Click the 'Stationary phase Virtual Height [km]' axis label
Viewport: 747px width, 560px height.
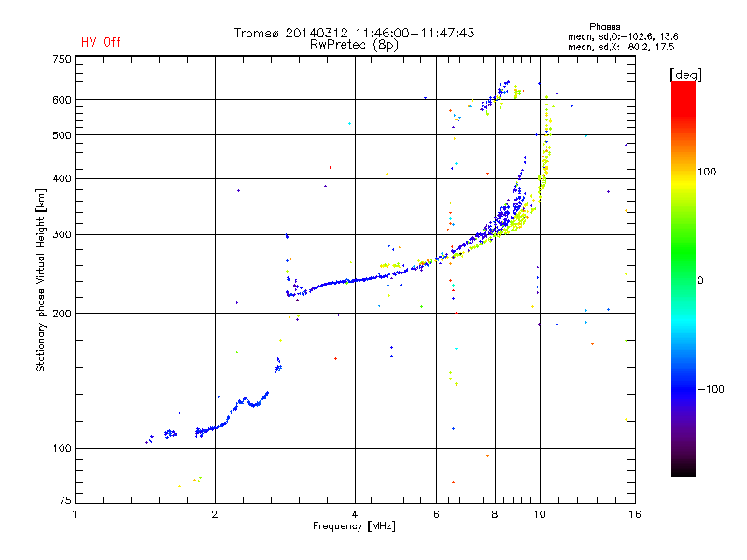click(40, 281)
